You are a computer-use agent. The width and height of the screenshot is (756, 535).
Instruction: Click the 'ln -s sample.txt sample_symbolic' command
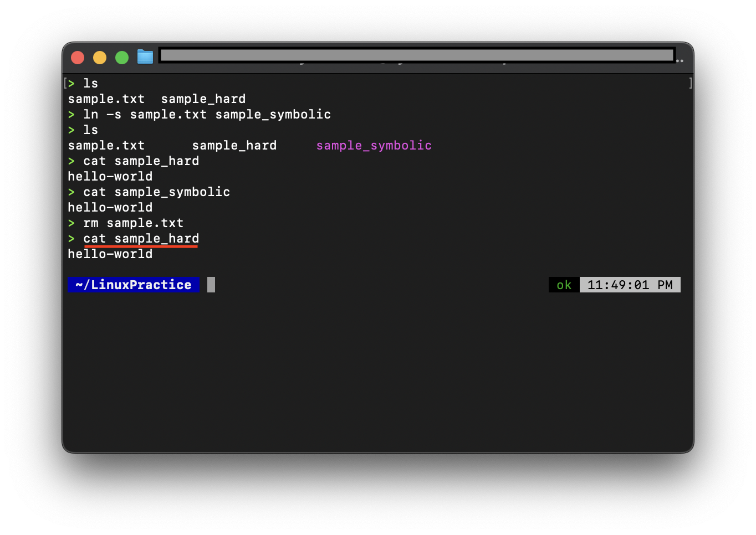[x=207, y=115]
